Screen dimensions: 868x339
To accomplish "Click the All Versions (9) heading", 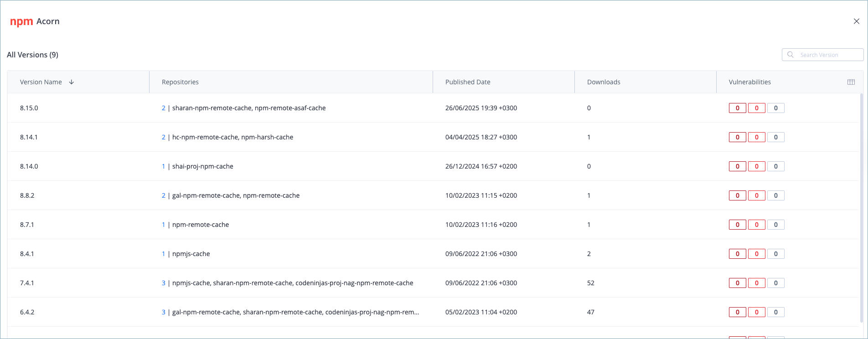I will [x=32, y=55].
